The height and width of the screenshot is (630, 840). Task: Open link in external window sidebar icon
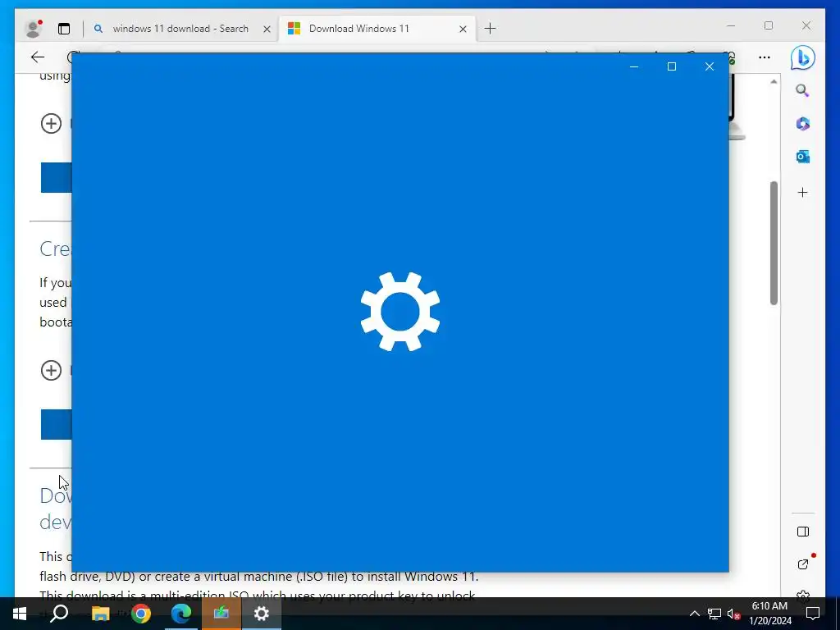pos(802,564)
